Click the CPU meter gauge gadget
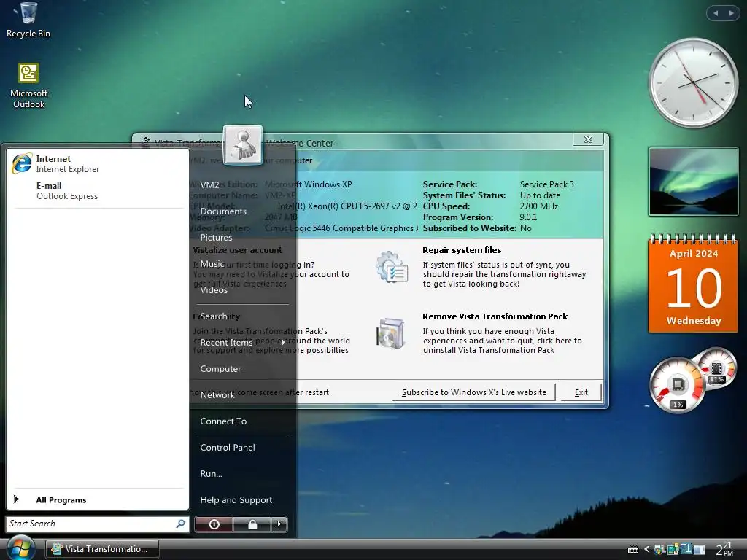 [x=678, y=385]
